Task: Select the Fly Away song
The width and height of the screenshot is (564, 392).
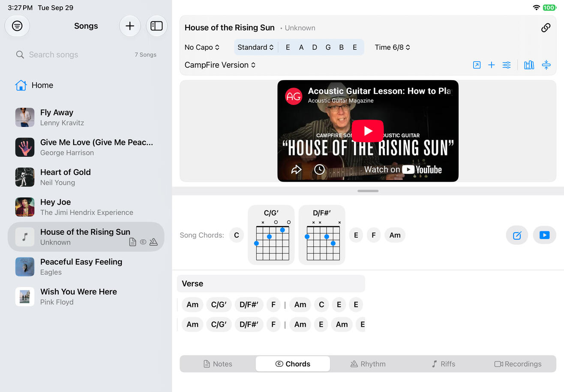Action: coord(86,117)
